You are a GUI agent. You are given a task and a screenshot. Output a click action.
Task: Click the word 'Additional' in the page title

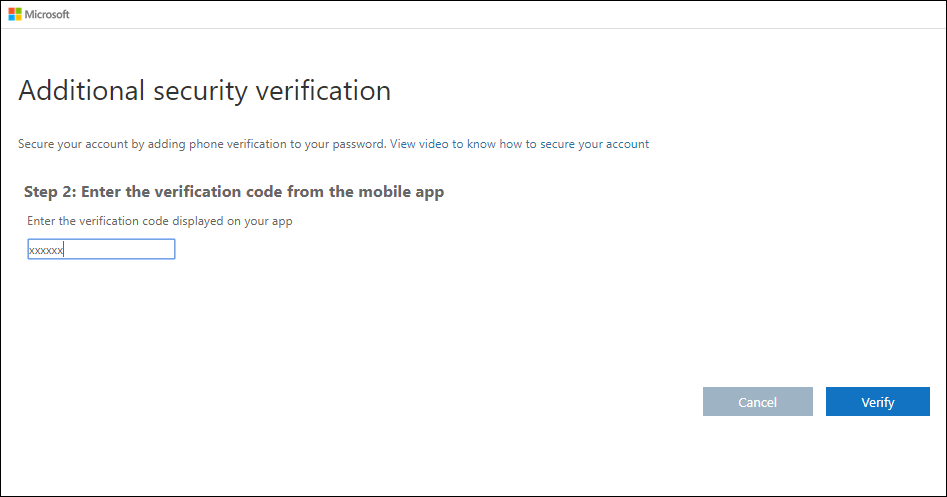click(80, 91)
